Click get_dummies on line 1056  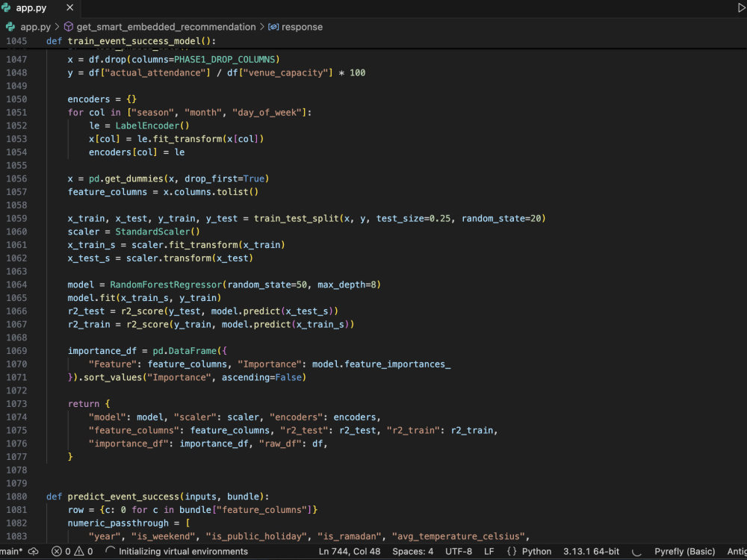coord(134,178)
